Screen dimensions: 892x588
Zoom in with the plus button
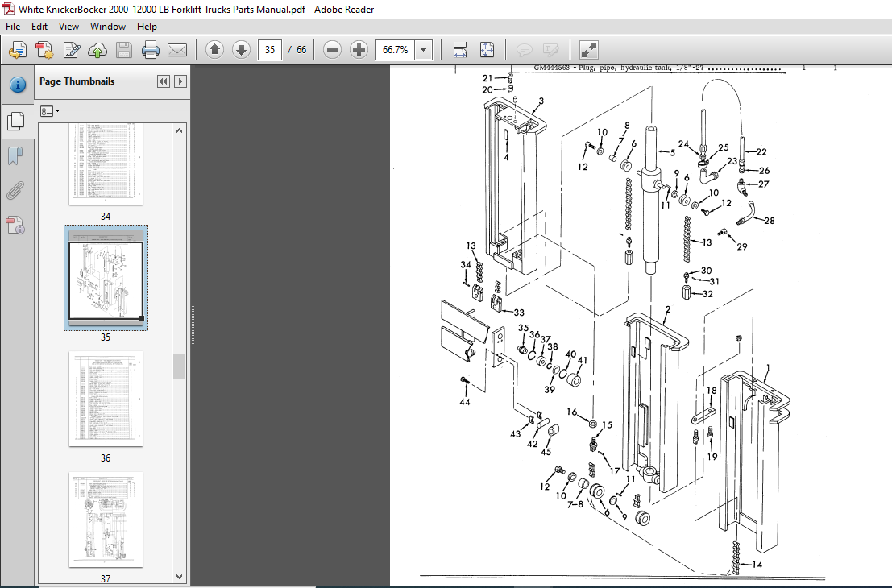(x=359, y=50)
